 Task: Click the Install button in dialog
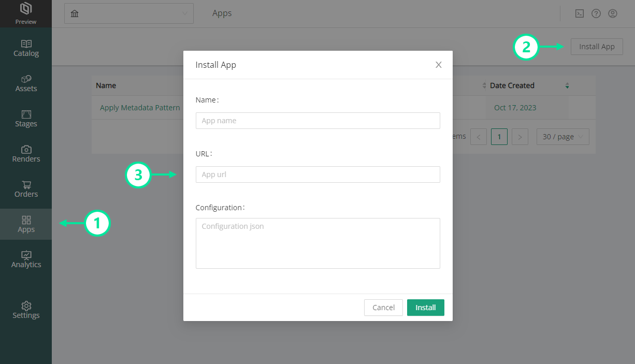click(425, 308)
